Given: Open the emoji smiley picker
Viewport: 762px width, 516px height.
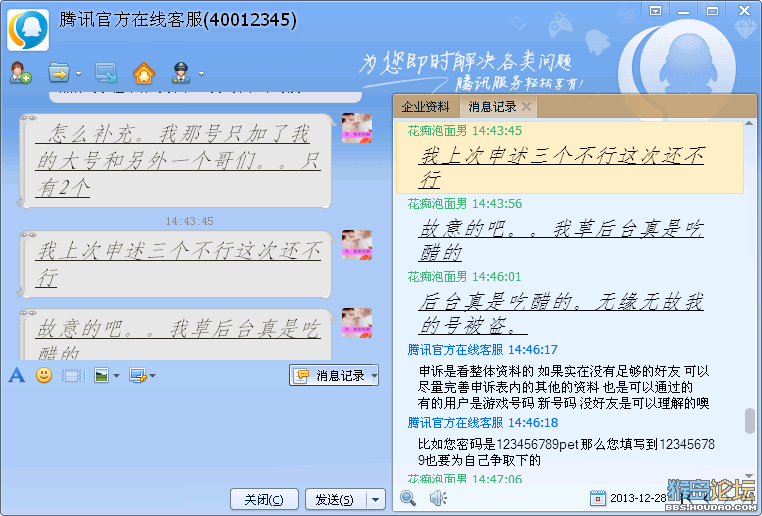Looking at the screenshot, I should click(44, 375).
